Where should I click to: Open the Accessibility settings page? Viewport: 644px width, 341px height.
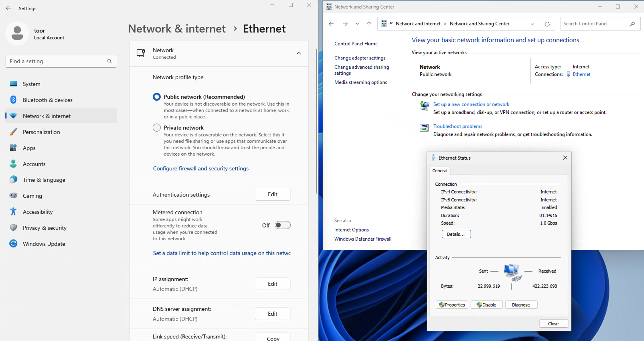click(38, 212)
